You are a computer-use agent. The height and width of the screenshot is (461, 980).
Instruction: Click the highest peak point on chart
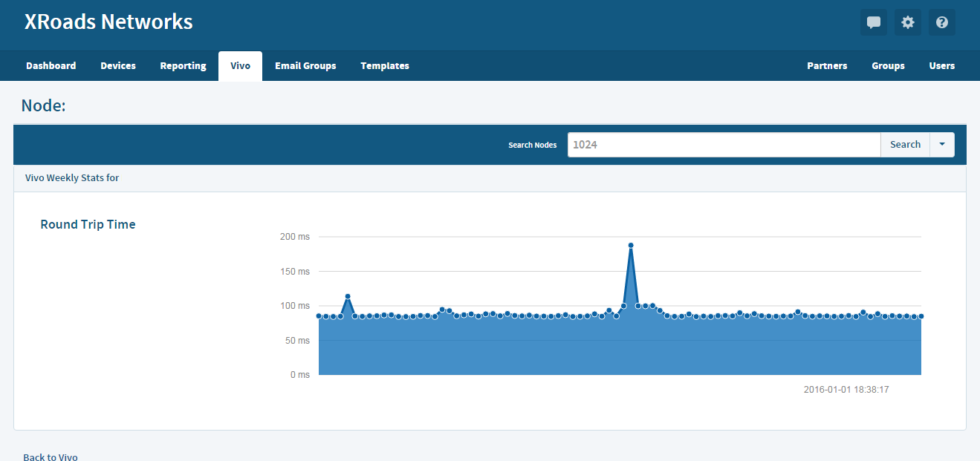(x=631, y=245)
